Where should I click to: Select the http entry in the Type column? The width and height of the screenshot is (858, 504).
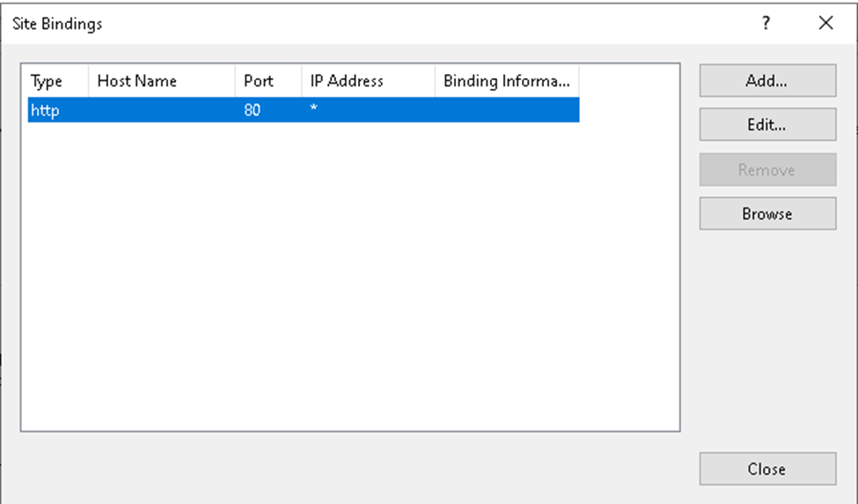[45, 111]
